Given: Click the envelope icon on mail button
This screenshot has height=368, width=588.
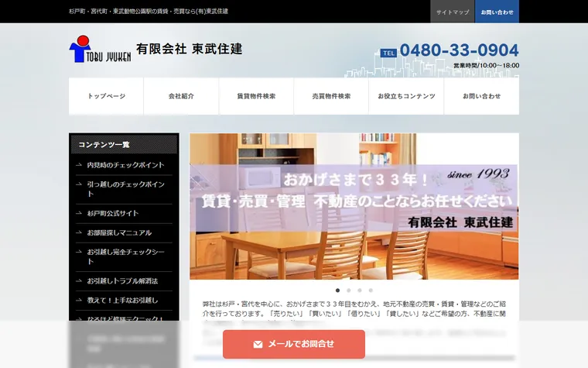Looking at the screenshot, I should [258, 344].
